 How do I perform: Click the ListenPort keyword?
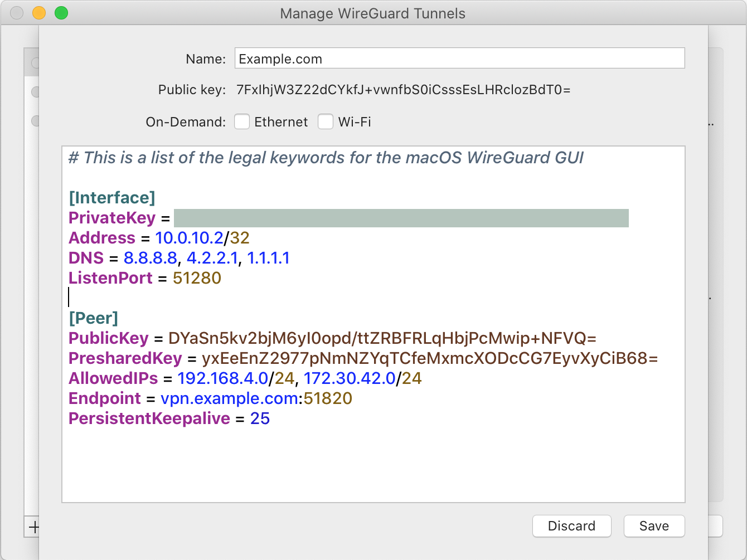pos(110,278)
